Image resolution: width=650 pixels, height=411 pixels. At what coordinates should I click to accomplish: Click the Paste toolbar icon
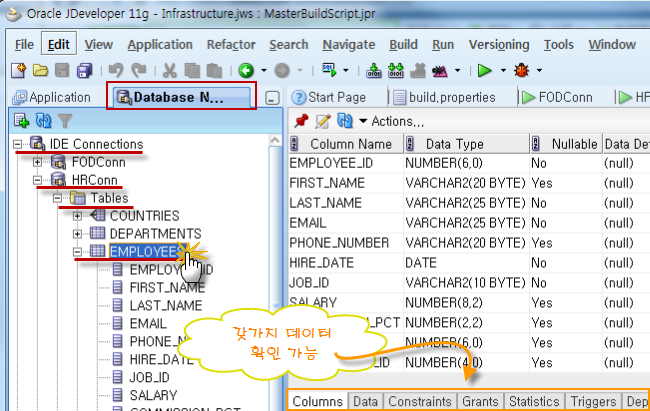(x=214, y=71)
